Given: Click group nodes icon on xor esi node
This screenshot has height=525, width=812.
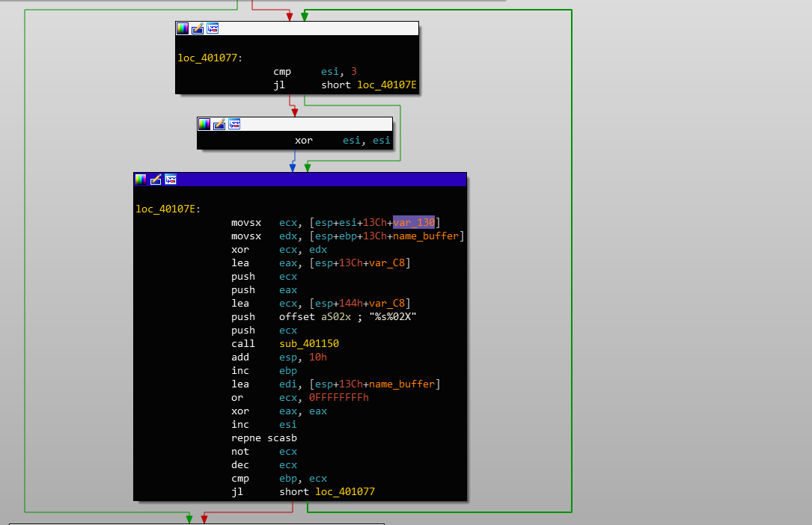Looking at the screenshot, I should pyautogui.click(x=234, y=124).
